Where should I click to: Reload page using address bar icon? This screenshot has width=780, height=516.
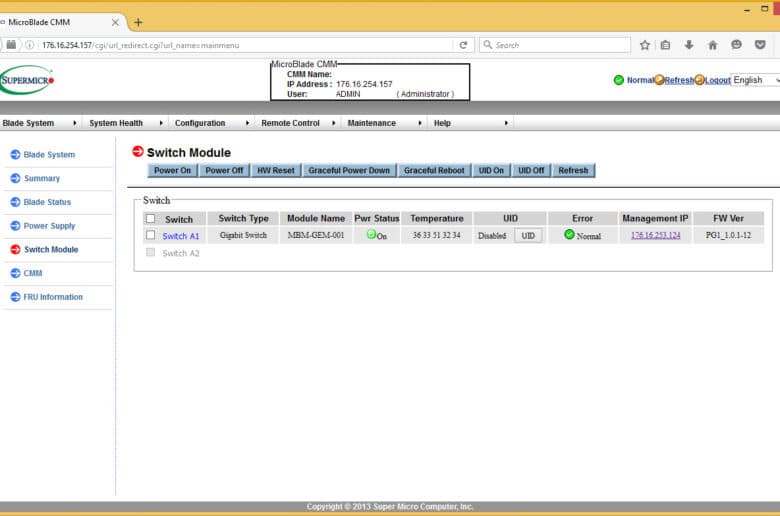pos(463,45)
